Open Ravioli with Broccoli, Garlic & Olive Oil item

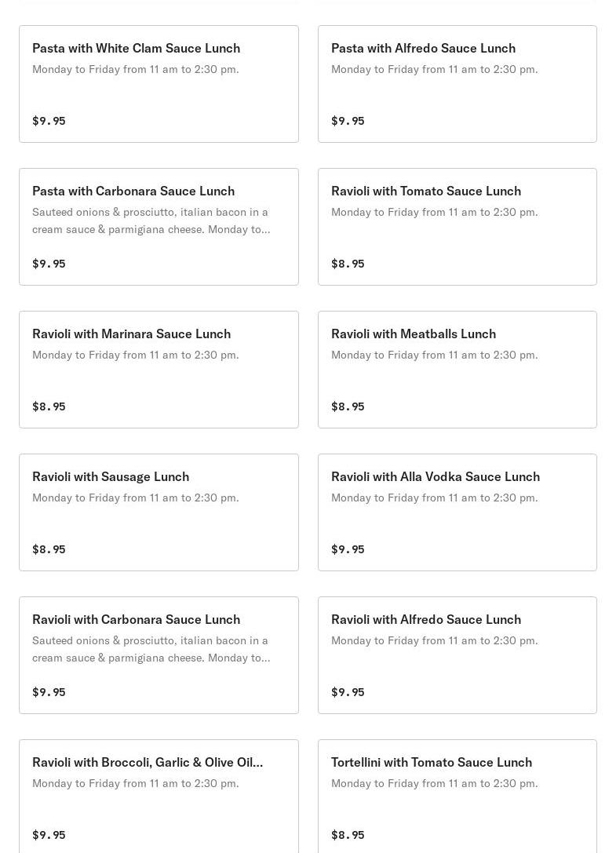pos(148,762)
